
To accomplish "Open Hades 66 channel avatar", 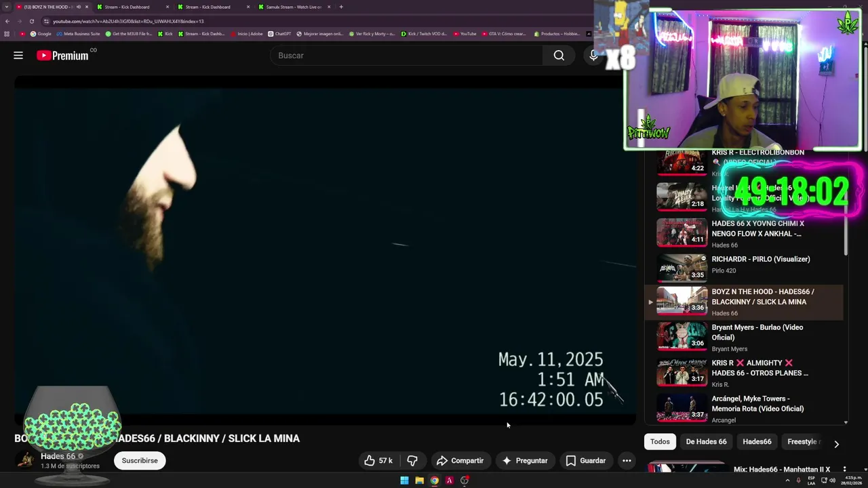I will point(26,461).
